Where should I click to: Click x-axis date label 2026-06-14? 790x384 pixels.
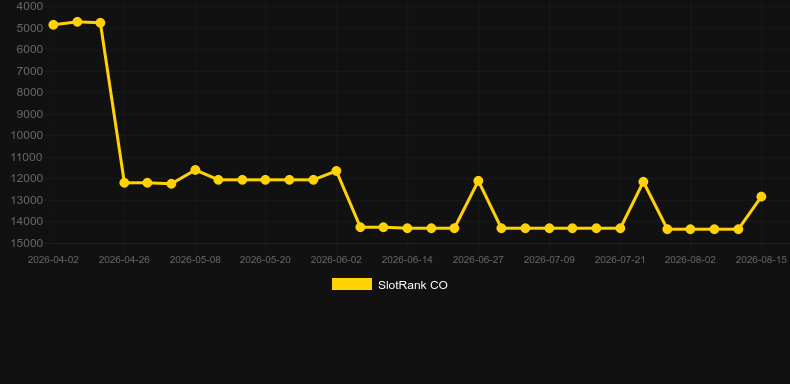407,260
